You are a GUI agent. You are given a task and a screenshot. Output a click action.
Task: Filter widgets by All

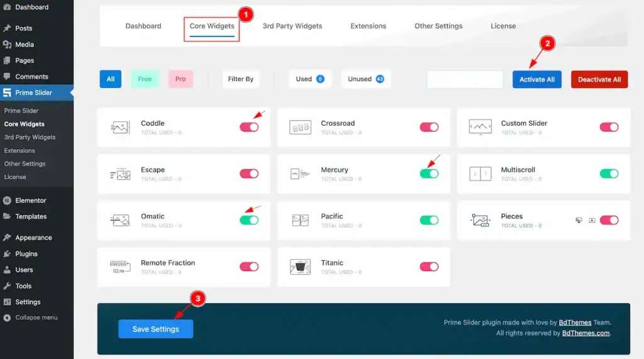[111, 79]
